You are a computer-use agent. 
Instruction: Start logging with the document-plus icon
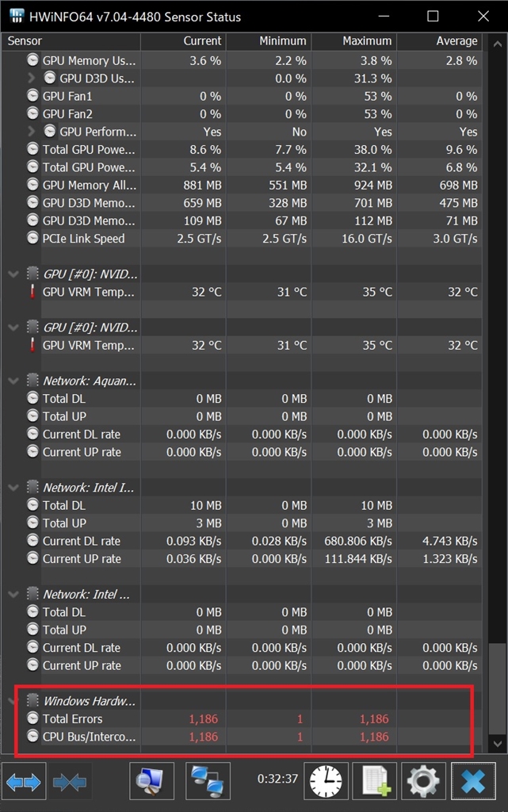(x=374, y=782)
